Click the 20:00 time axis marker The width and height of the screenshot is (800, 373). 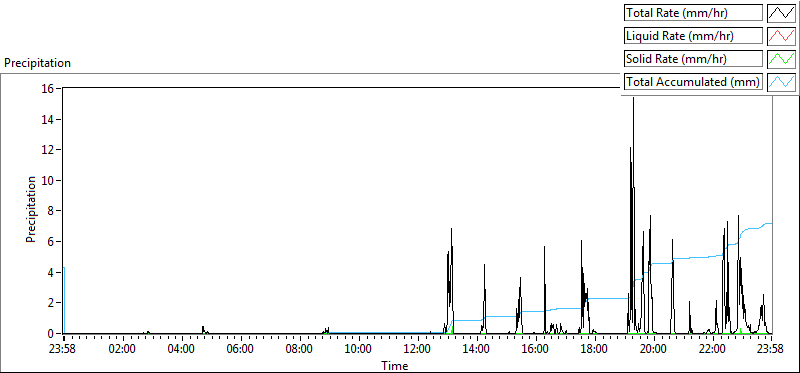pos(654,350)
